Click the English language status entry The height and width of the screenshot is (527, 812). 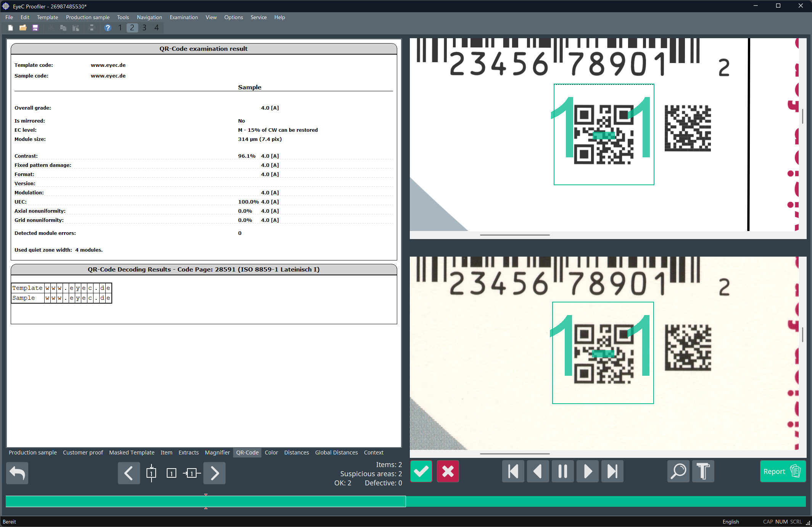click(x=730, y=522)
